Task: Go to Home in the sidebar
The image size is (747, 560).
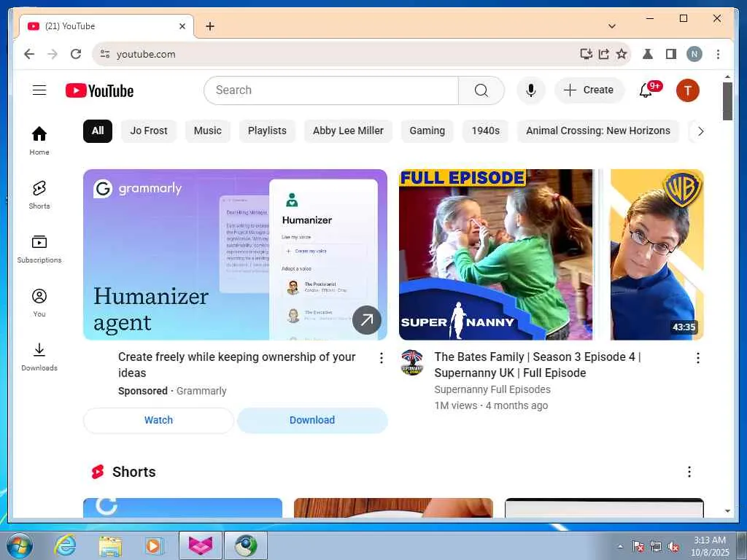Action: coord(39,141)
